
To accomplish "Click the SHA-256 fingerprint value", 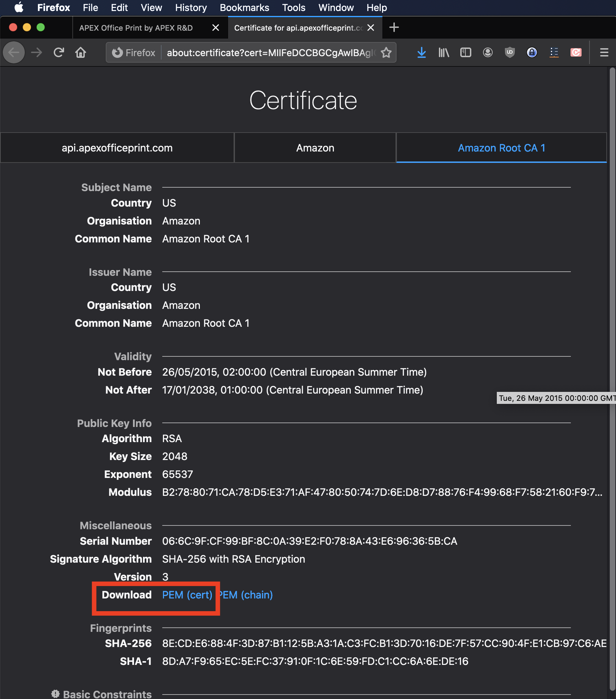I will [384, 643].
